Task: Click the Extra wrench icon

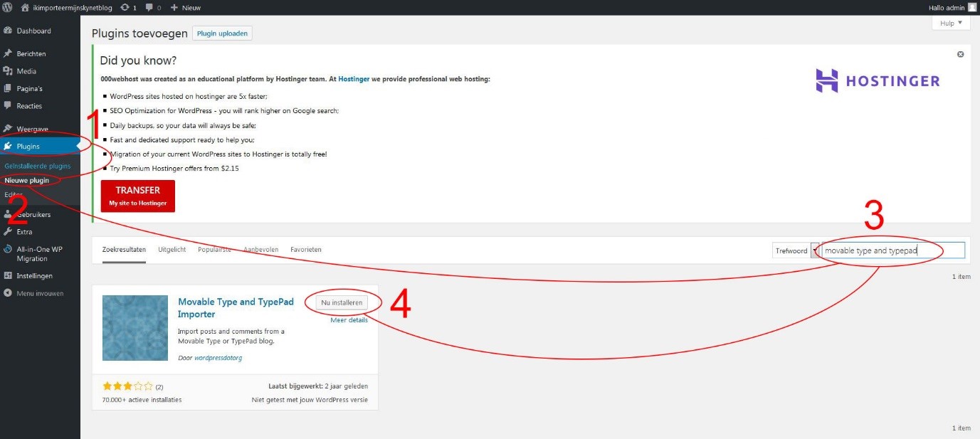Action: point(8,232)
